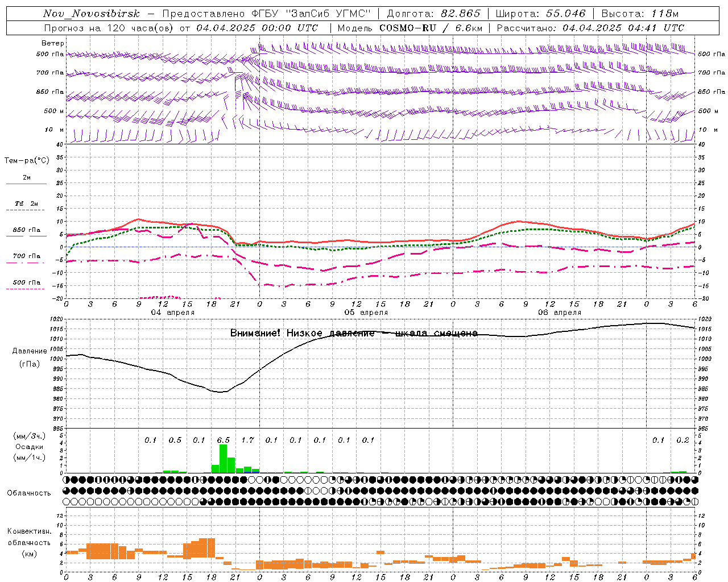Click the Осадки panel label

point(30,447)
